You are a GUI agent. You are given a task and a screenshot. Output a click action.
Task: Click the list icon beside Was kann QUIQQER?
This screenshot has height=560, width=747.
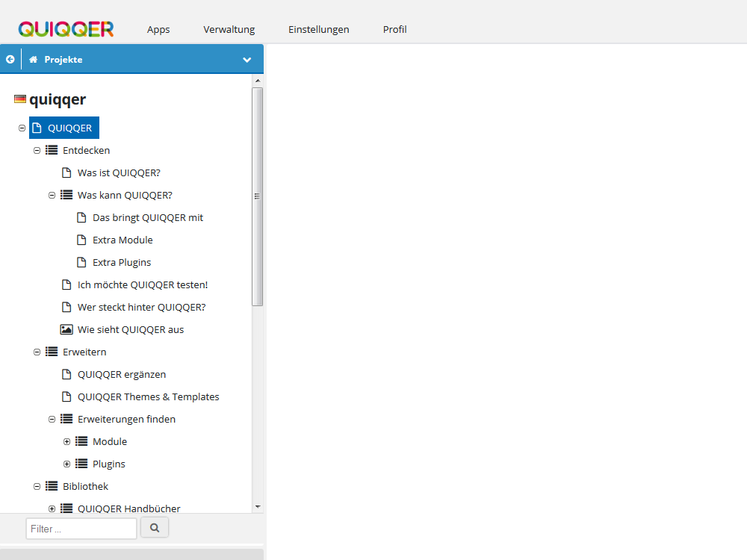(66, 195)
